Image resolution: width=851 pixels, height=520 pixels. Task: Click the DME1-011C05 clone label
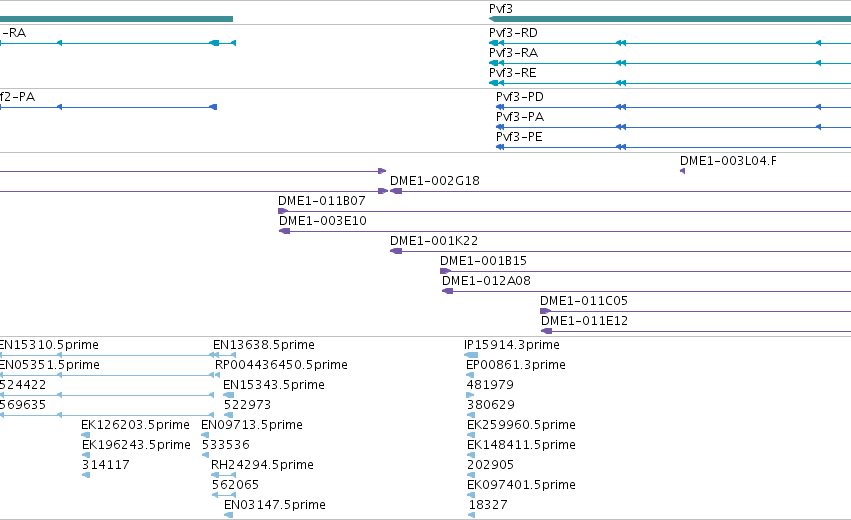pyautogui.click(x=583, y=301)
